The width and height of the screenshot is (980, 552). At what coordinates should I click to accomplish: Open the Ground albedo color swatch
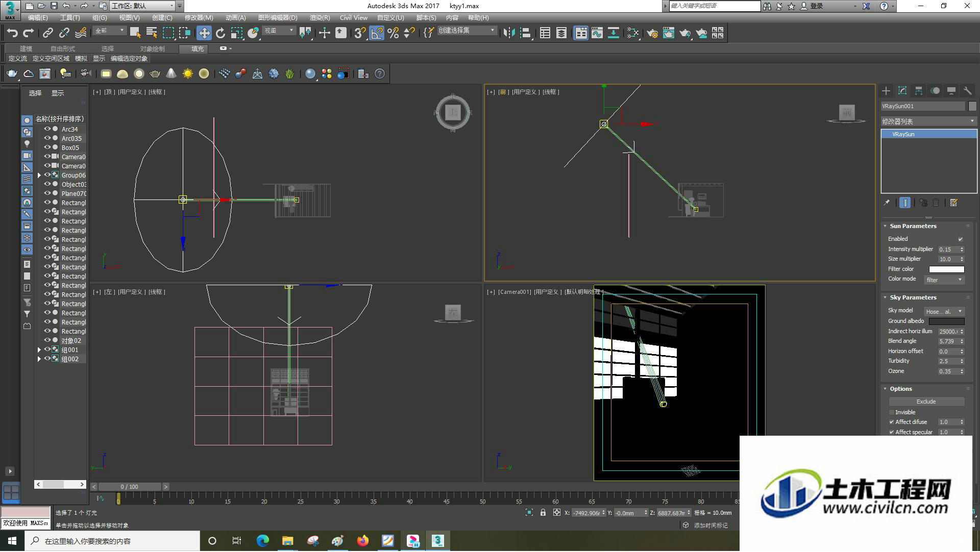(x=946, y=321)
